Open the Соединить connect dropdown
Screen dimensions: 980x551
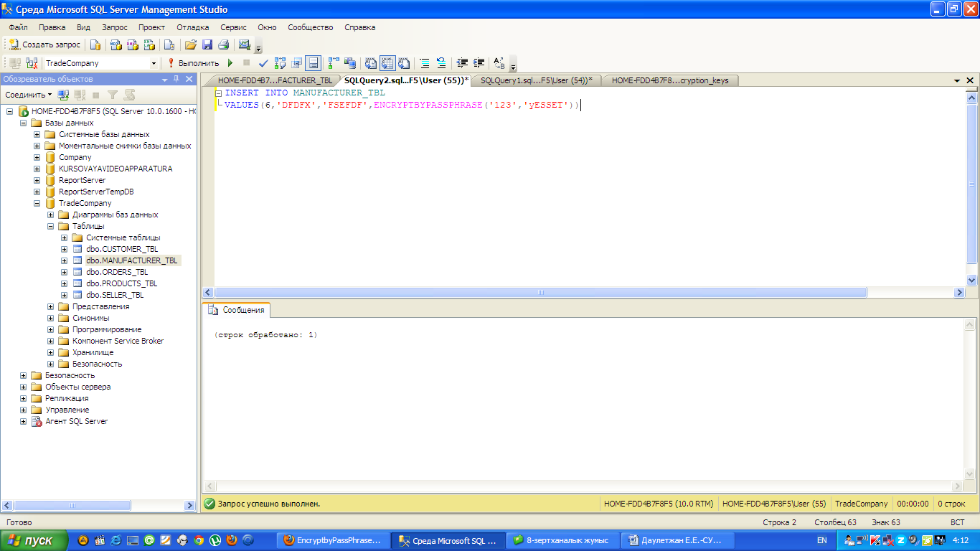pos(29,95)
